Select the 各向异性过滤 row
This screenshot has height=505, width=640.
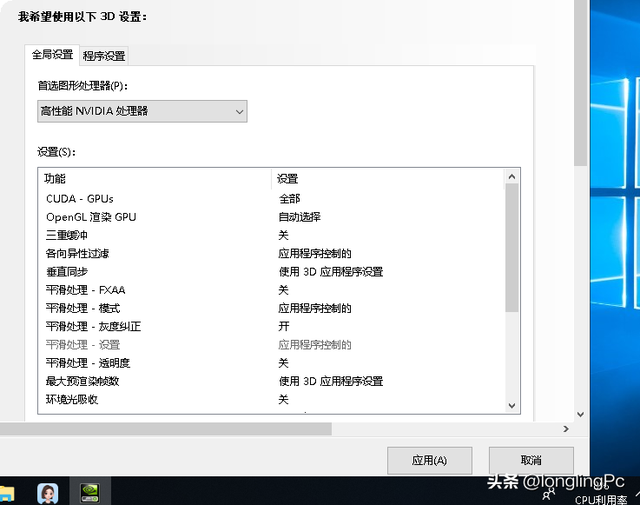click(x=272, y=254)
